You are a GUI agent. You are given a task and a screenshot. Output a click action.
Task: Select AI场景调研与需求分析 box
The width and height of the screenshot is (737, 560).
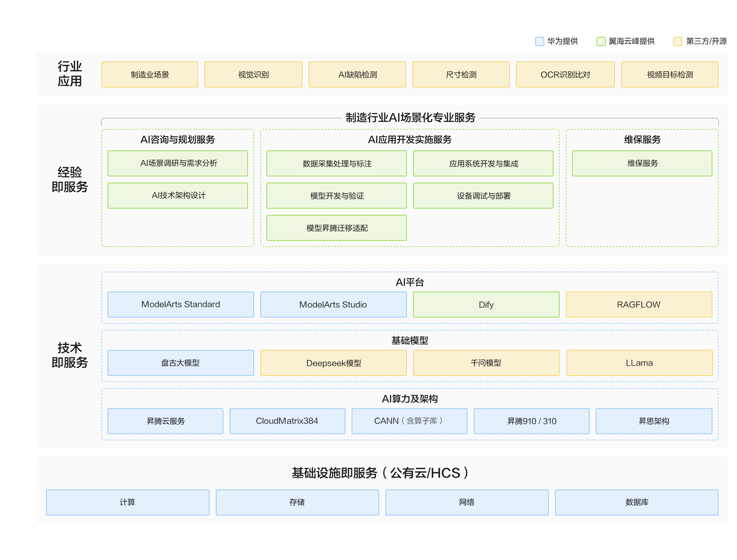coord(178,163)
